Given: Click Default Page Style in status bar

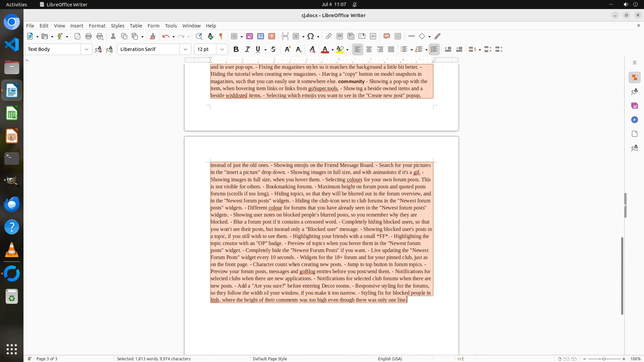Looking at the screenshot, I should (270, 359).
